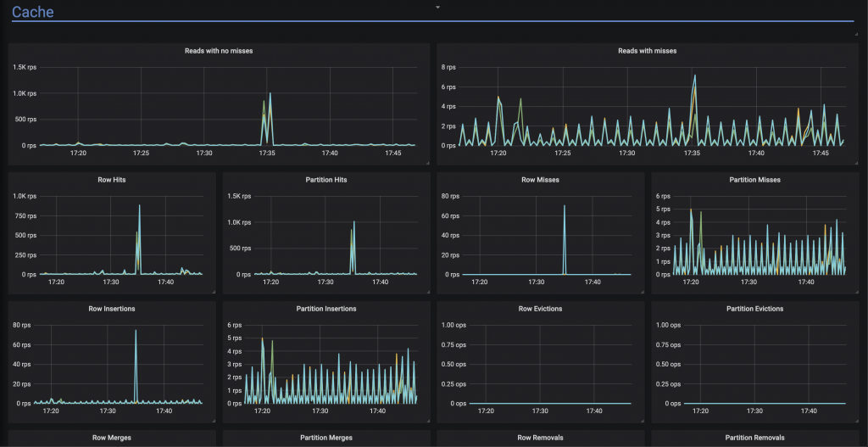Click resize handle of Row Hits panel
This screenshot has height=447, width=868.
213,291
